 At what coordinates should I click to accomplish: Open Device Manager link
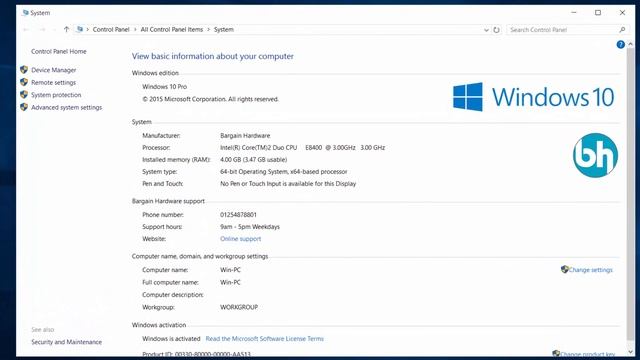53,70
